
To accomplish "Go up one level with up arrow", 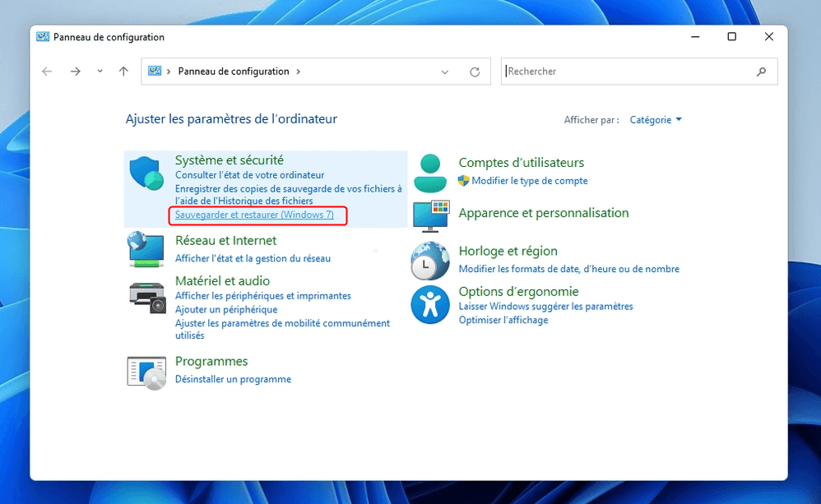I will coord(123,72).
